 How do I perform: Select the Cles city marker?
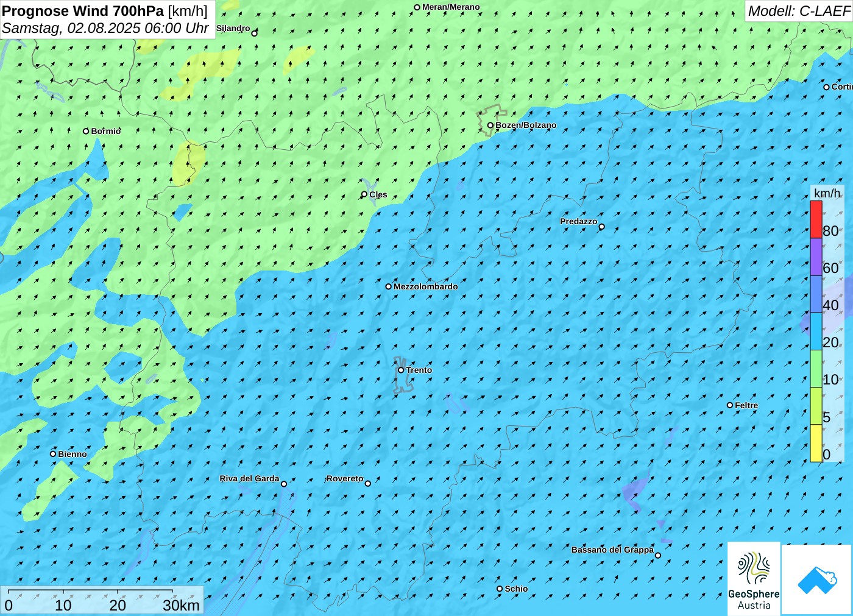(364, 194)
